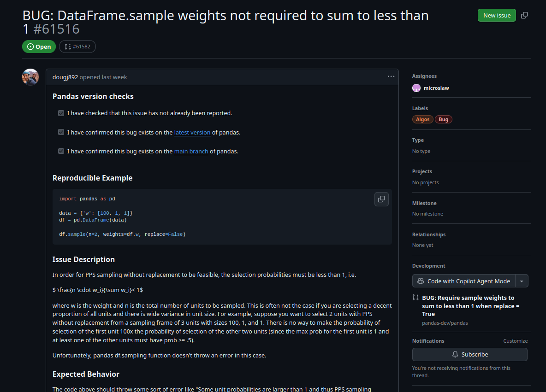Screen dimensions: 546x392
Task: Select the orange Algos label
Action: pos(422,119)
